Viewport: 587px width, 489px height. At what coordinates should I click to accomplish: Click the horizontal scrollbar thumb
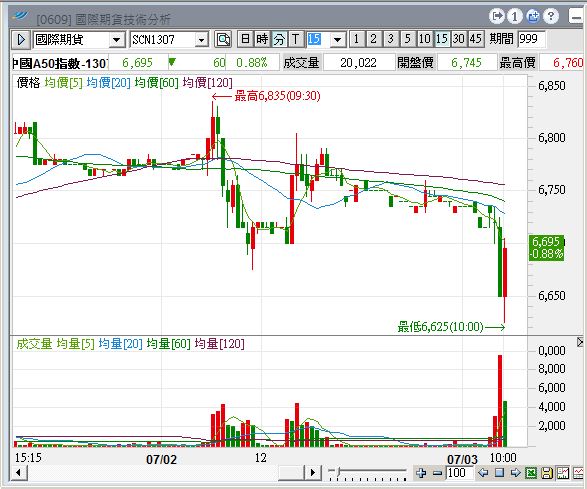[291, 473]
